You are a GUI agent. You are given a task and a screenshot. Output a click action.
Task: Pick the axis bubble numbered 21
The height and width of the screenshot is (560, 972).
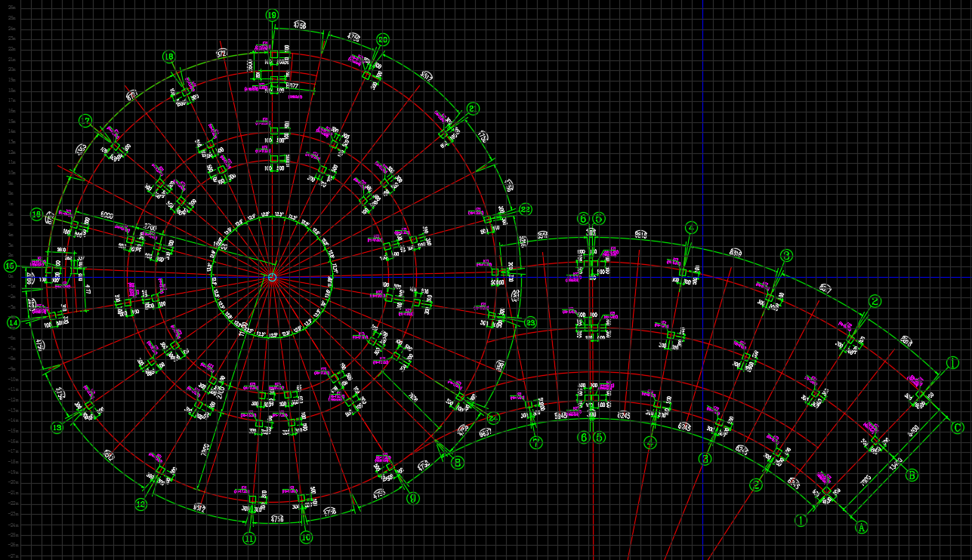(x=473, y=109)
